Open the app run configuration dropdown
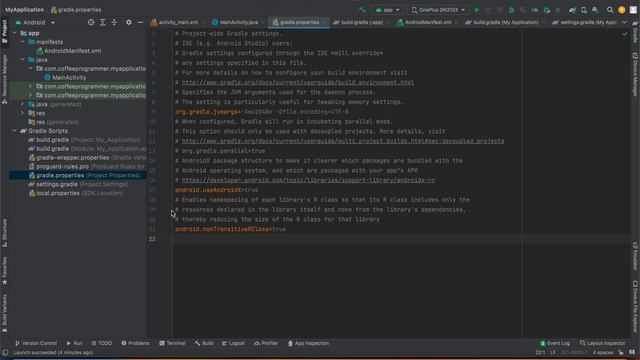Image resolution: width=640 pixels, height=360 pixels. tap(388, 10)
